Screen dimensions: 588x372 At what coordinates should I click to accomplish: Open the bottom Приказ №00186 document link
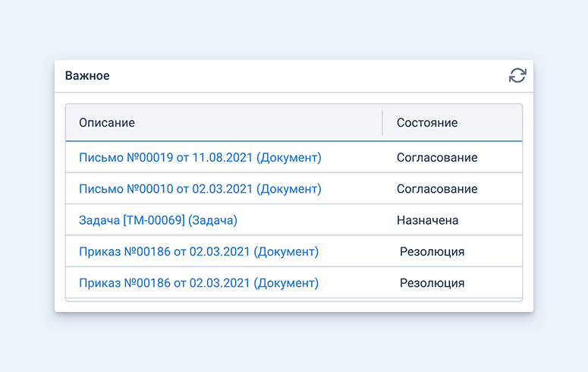tap(199, 283)
